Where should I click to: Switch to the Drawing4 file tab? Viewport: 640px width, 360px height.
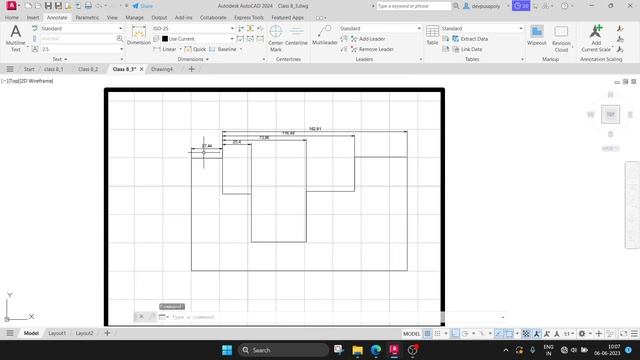[x=162, y=69]
